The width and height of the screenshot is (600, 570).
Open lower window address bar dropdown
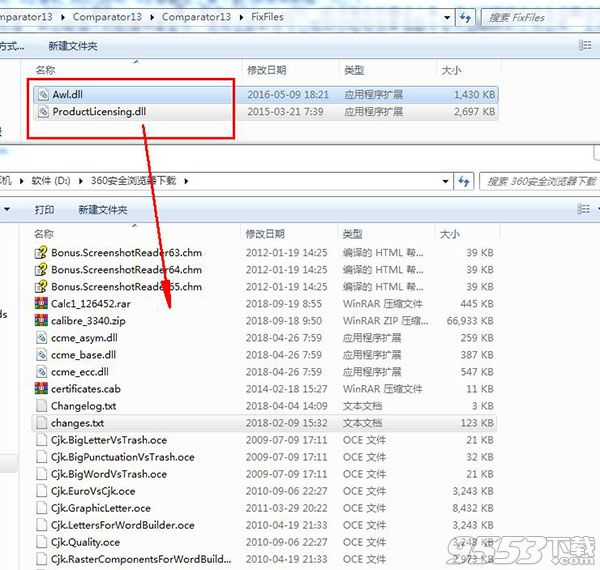[446, 181]
